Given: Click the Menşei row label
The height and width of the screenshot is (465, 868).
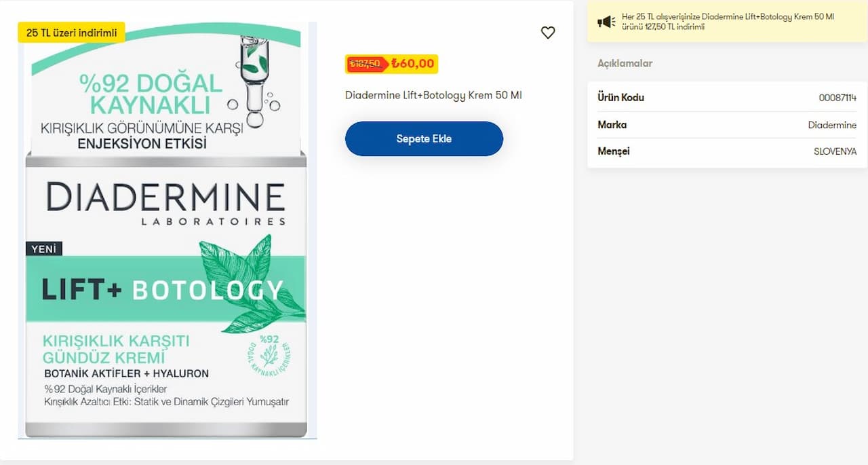Looking at the screenshot, I should click(613, 151).
